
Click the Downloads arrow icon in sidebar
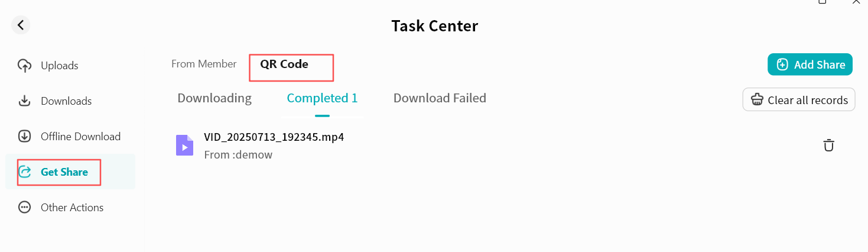pos(24,101)
